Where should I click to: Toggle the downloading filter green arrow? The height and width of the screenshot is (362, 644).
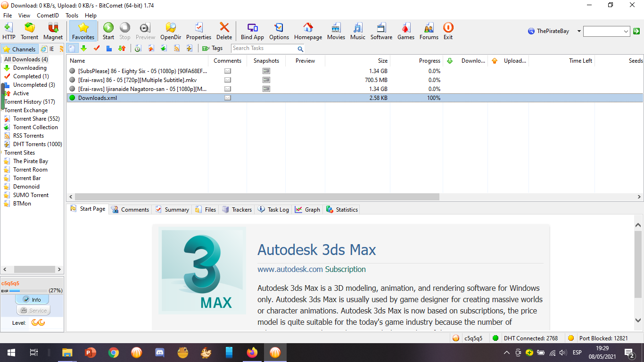pos(84,48)
